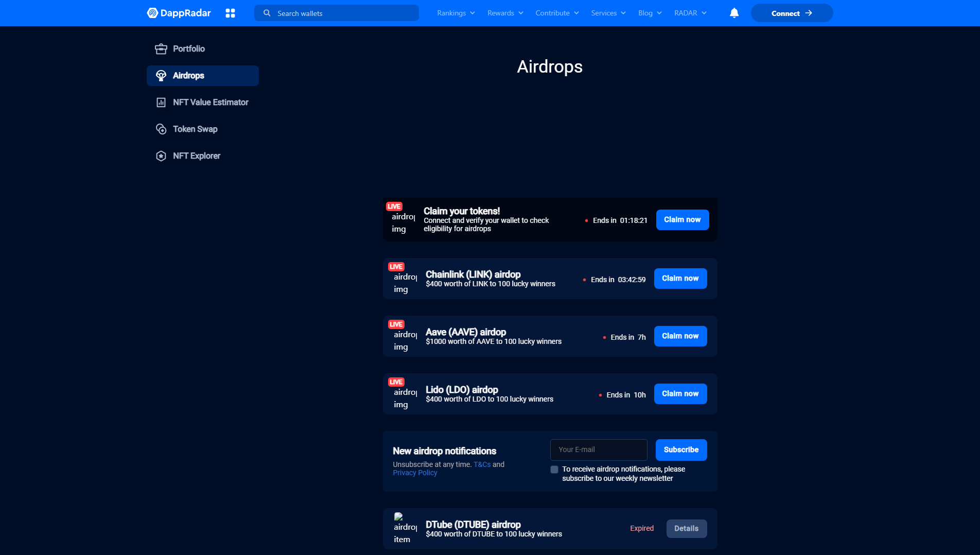The width and height of the screenshot is (980, 555).
Task: Claim now on Claim your tokens banner
Action: pos(682,220)
